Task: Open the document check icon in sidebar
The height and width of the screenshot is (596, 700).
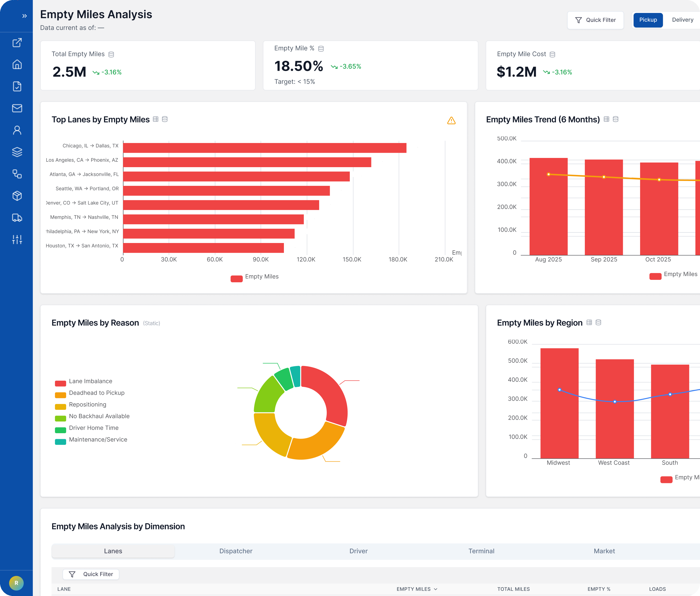Action: (17, 86)
